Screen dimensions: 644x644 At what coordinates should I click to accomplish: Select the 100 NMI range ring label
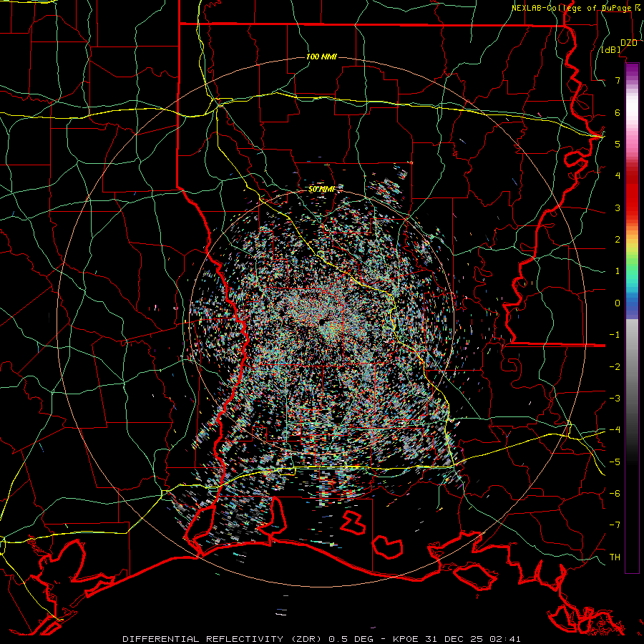pos(321,57)
